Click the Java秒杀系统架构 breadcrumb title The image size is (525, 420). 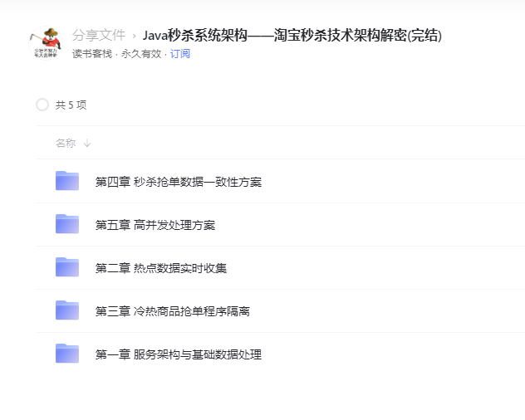(292, 35)
